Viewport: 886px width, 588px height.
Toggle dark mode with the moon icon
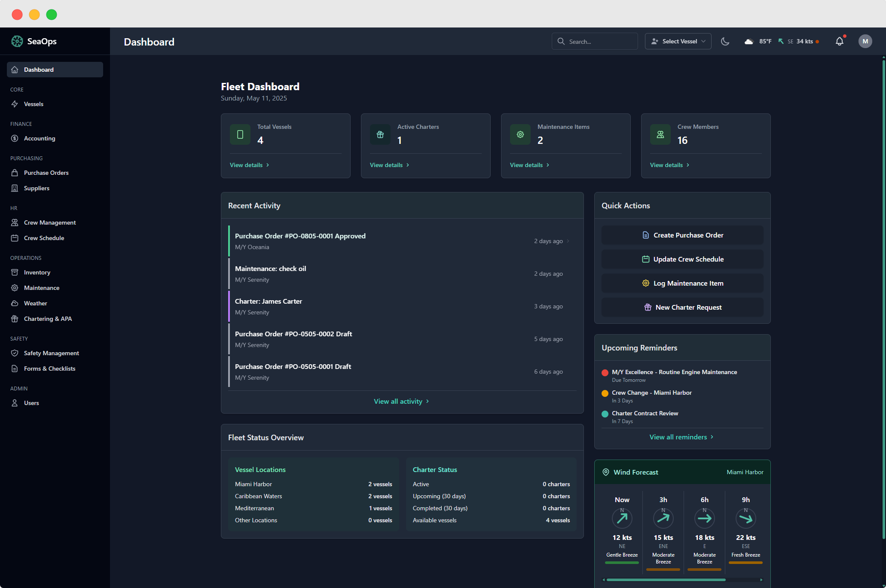pyautogui.click(x=725, y=41)
